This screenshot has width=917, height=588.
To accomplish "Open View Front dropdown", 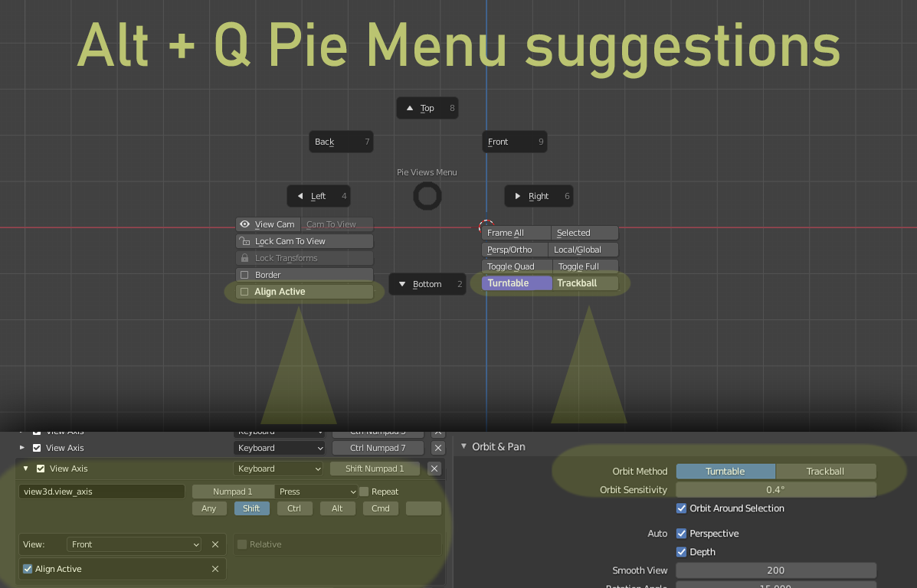I will 134,544.
